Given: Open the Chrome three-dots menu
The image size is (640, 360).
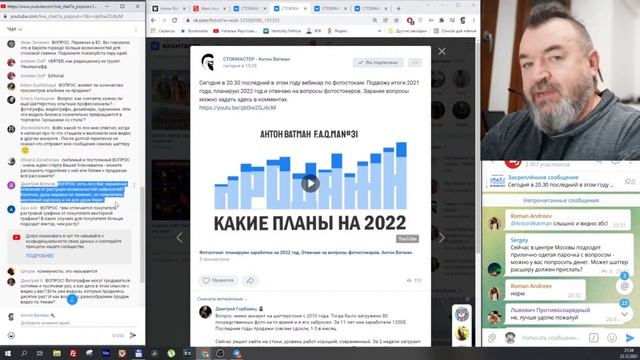Looking at the screenshot, I should (x=473, y=20).
